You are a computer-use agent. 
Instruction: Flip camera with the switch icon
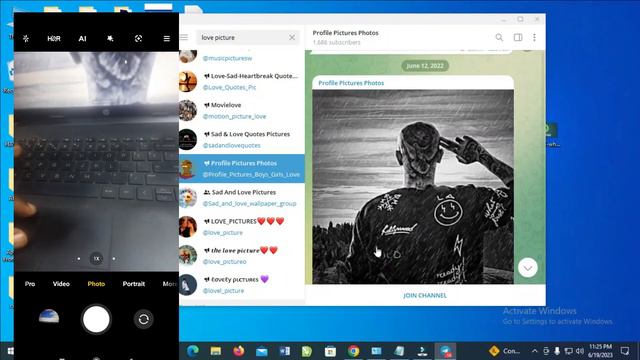coord(144,319)
